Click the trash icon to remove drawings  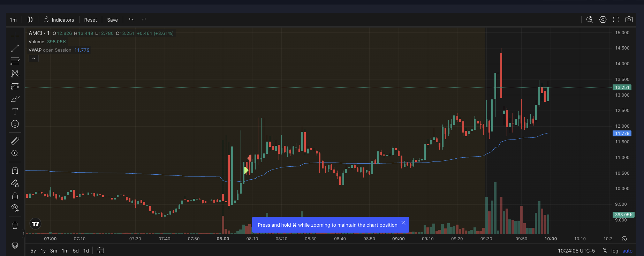click(x=15, y=225)
